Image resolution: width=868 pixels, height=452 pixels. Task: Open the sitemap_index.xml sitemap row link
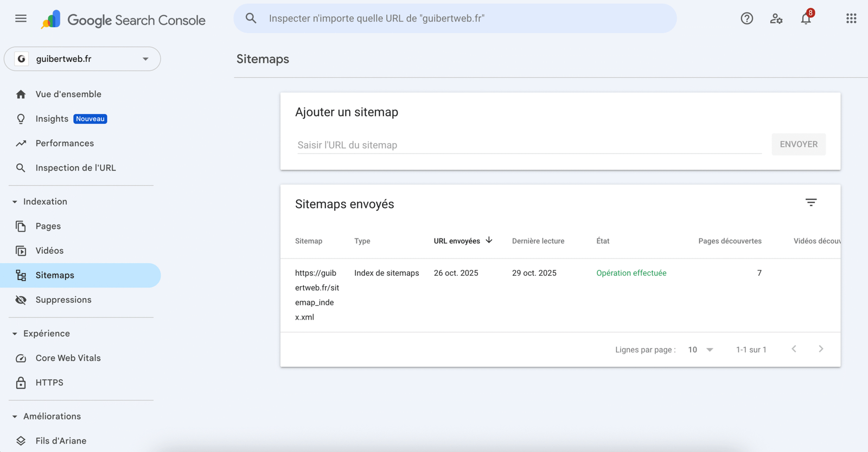coord(317,295)
